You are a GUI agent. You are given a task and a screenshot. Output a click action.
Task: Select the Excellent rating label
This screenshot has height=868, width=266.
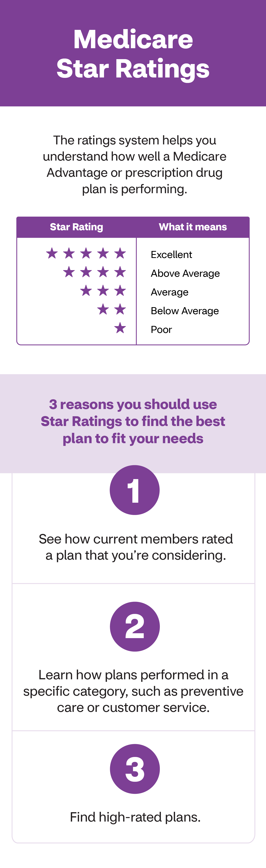tap(171, 255)
